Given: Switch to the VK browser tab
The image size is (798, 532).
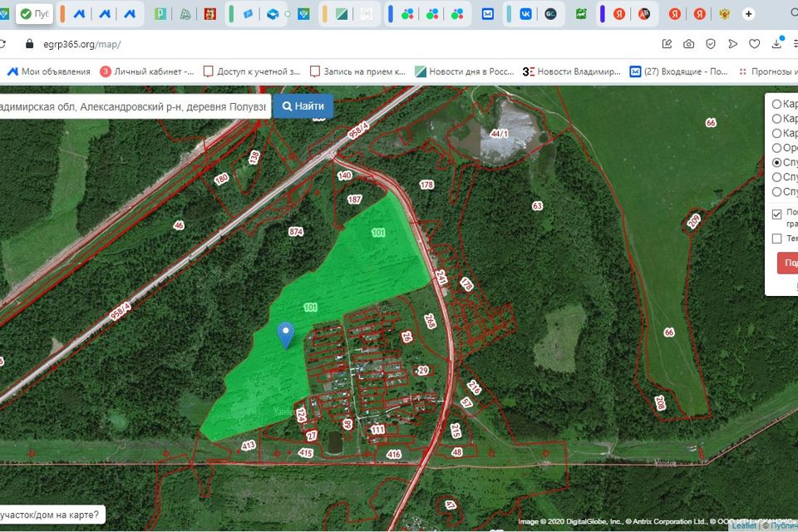Looking at the screenshot, I should click(x=525, y=14).
